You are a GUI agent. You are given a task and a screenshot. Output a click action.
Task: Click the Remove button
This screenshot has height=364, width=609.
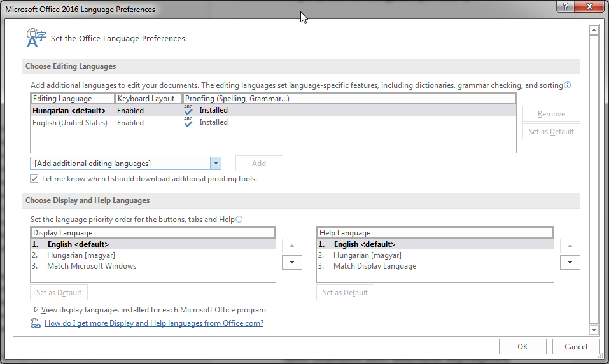point(551,114)
